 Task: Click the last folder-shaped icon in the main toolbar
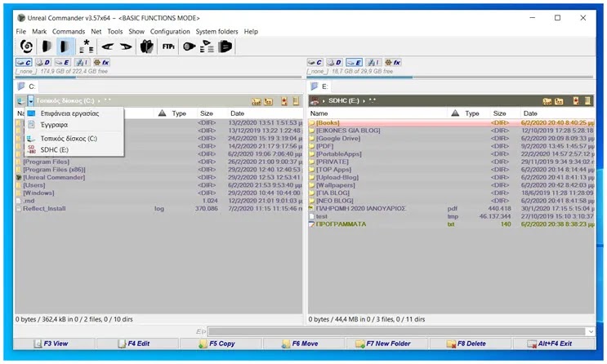[x=225, y=47]
